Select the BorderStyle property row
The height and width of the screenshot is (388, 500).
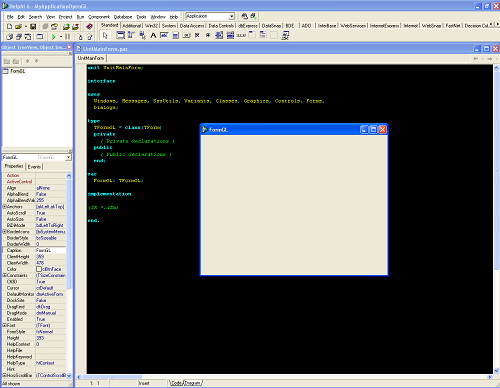pos(34,238)
